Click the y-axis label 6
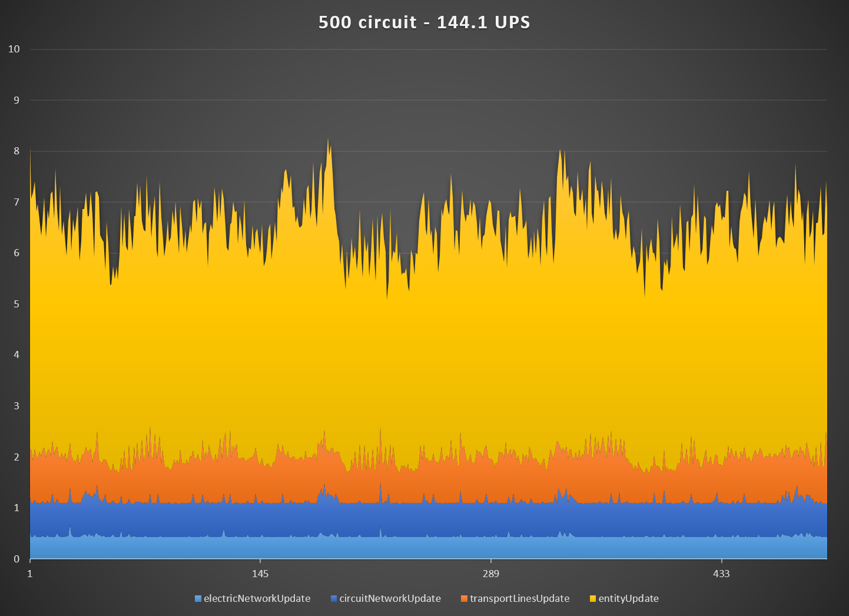 [x=17, y=253]
